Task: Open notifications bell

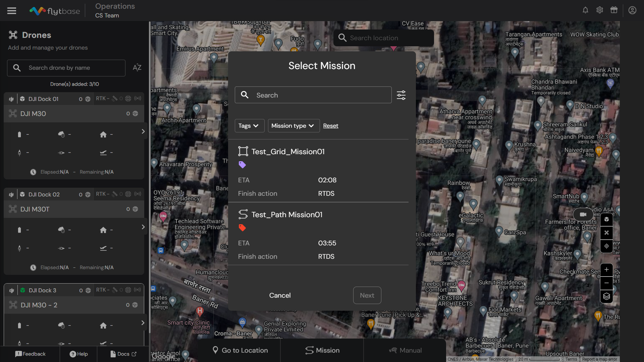Action: (x=585, y=10)
